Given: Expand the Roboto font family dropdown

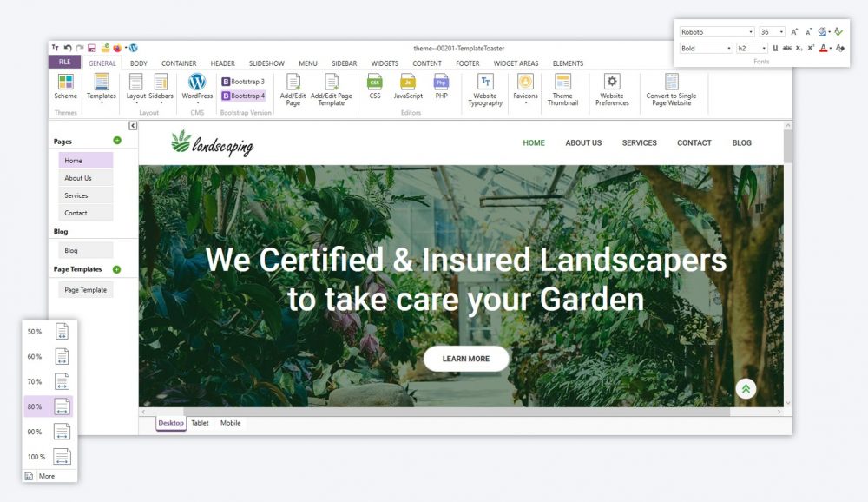Looking at the screenshot, I should click(x=750, y=32).
